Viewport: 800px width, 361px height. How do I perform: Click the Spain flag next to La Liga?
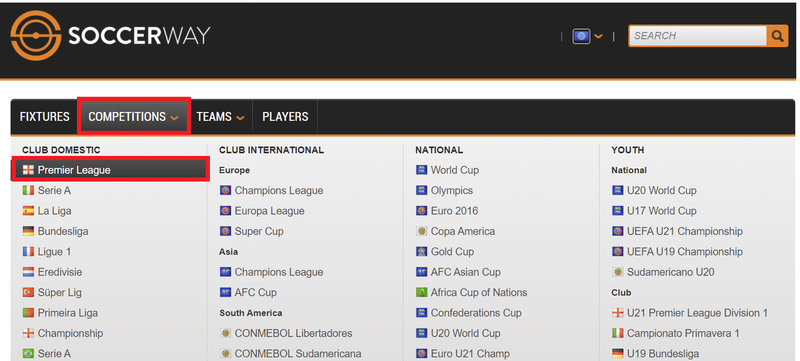pyautogui.click(x=28, y=211)
